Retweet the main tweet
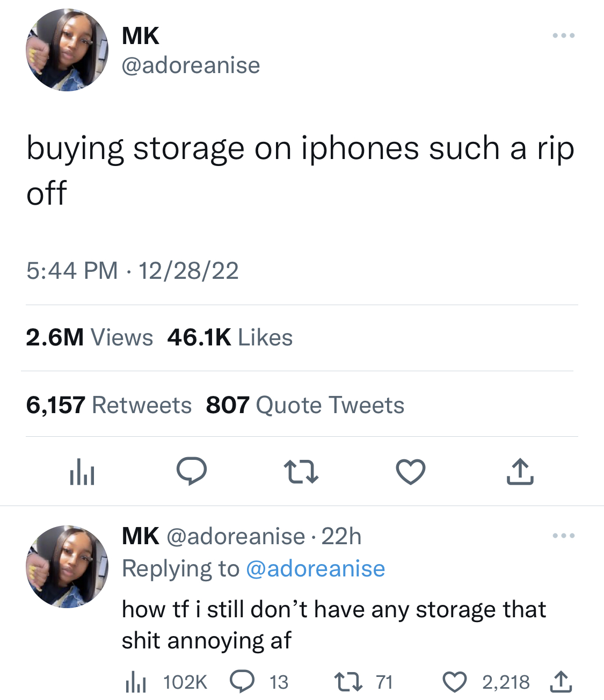The image size is (604, 700). pos(301,472)
